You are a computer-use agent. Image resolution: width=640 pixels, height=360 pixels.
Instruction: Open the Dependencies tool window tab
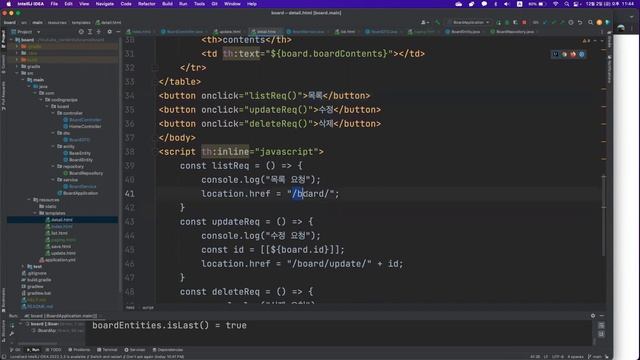168,350
